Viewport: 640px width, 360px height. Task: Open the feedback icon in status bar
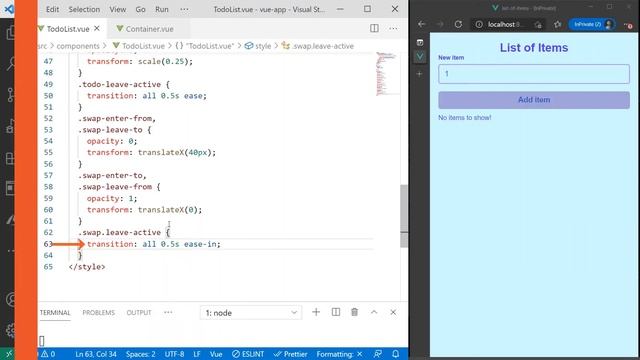(378, 354)
